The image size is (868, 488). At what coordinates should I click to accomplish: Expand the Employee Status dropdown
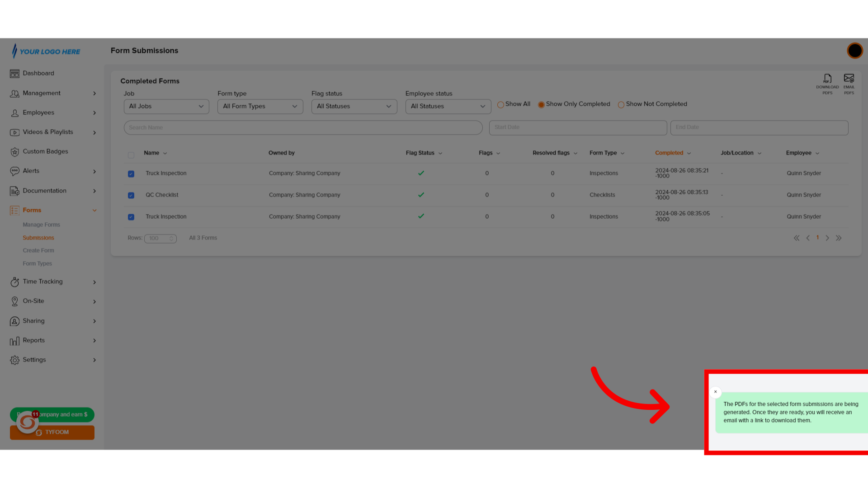[x=448, y=107]
